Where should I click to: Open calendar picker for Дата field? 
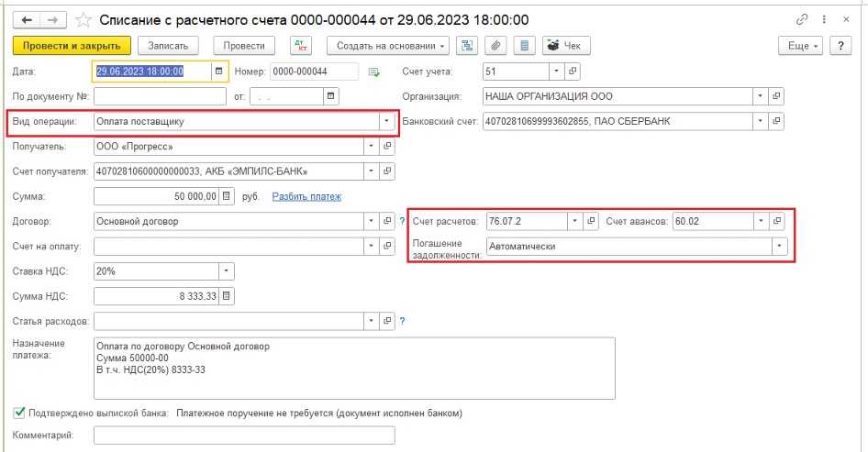(x=218, y=71)
